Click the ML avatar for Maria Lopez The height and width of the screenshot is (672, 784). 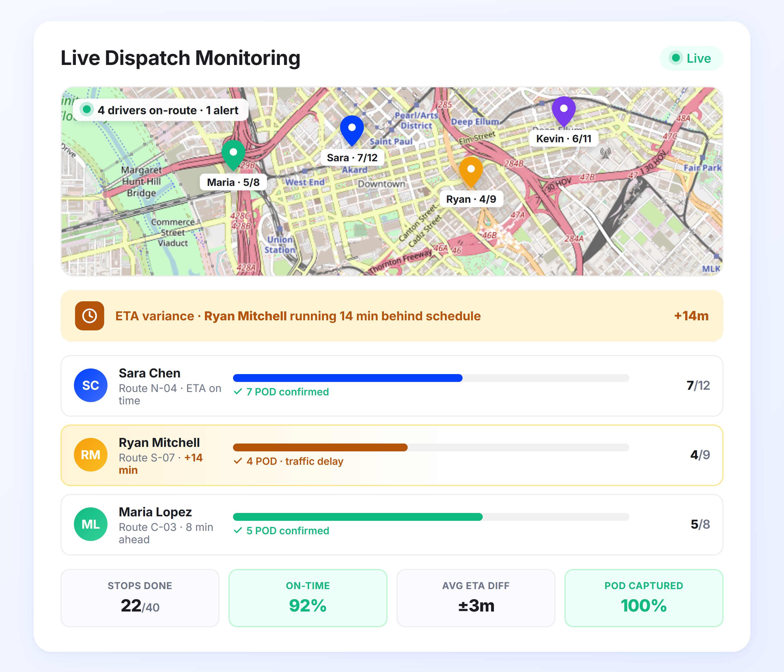(x=90, y=524)
